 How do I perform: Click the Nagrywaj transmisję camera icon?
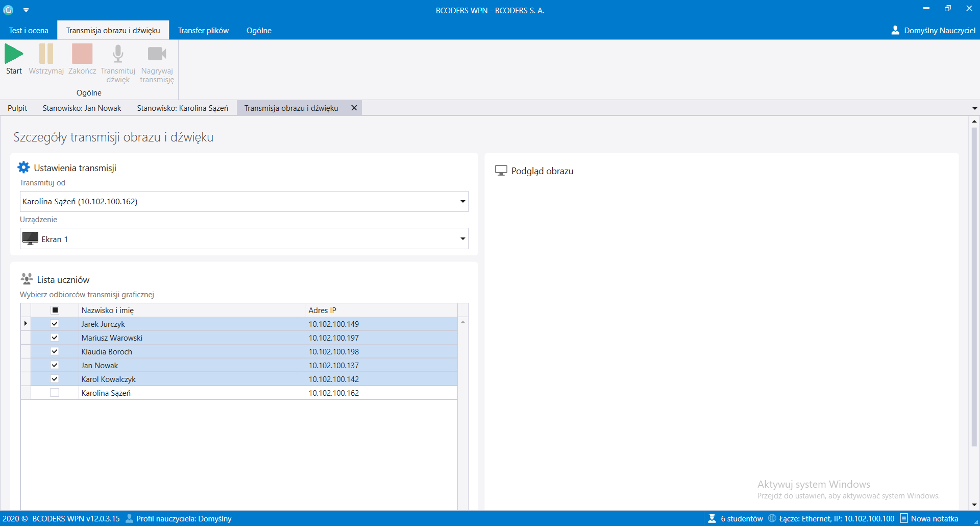tap(157, 54)
